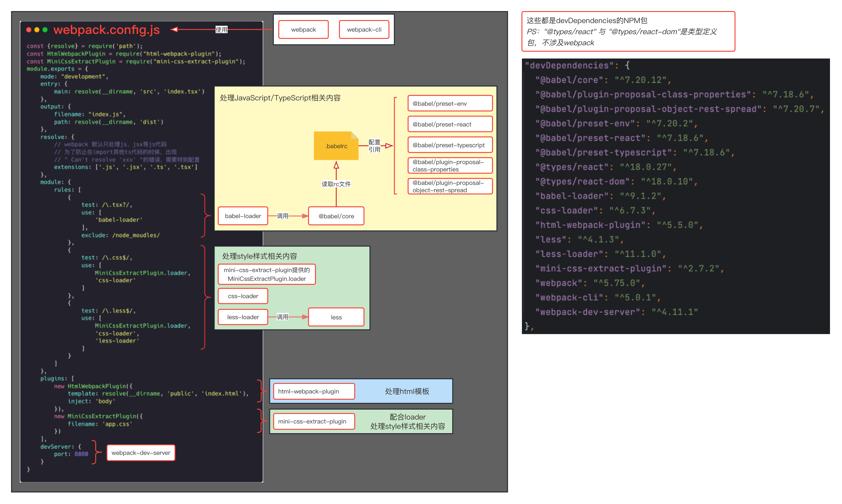The height and width of the screenshot is (504, 842).
Task: Click the test: /\.less$/ rule line
Action: pos(108,310)
